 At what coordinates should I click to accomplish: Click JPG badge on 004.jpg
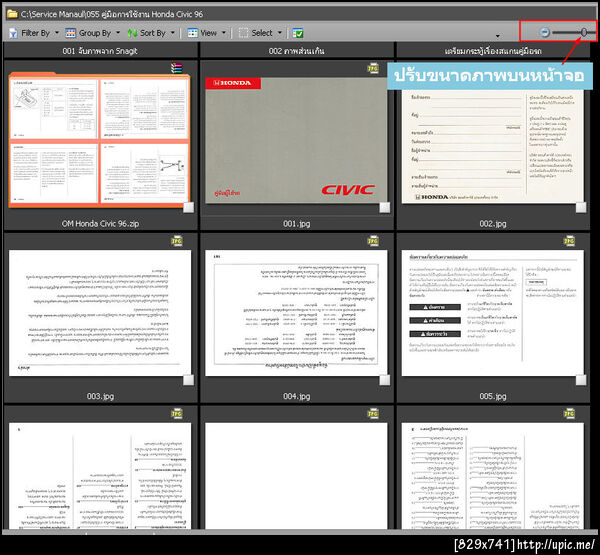click(373, 240)
